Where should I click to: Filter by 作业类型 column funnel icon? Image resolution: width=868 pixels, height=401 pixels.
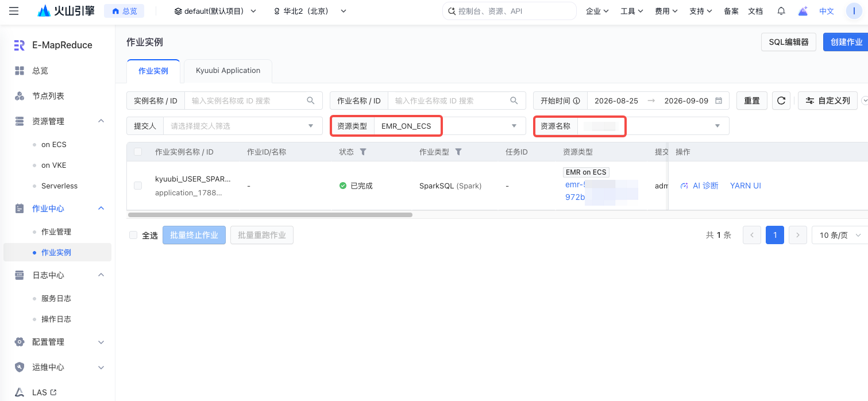[x=458, y=152]
